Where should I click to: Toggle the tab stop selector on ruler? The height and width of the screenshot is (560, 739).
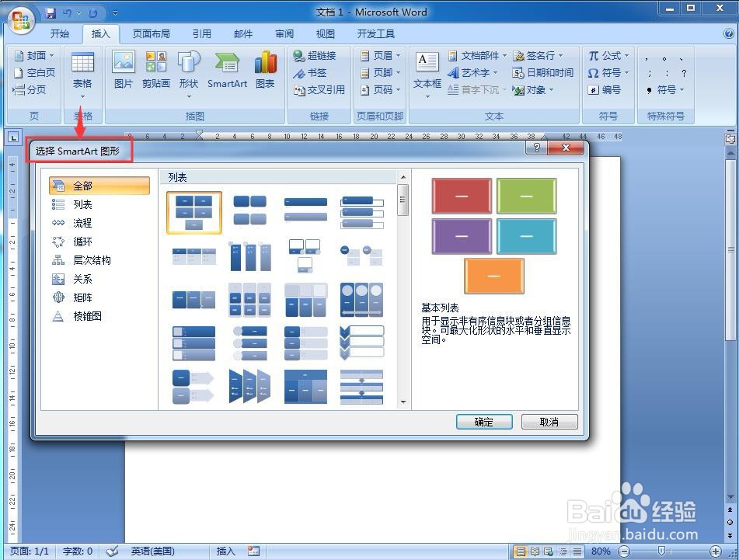13,137
